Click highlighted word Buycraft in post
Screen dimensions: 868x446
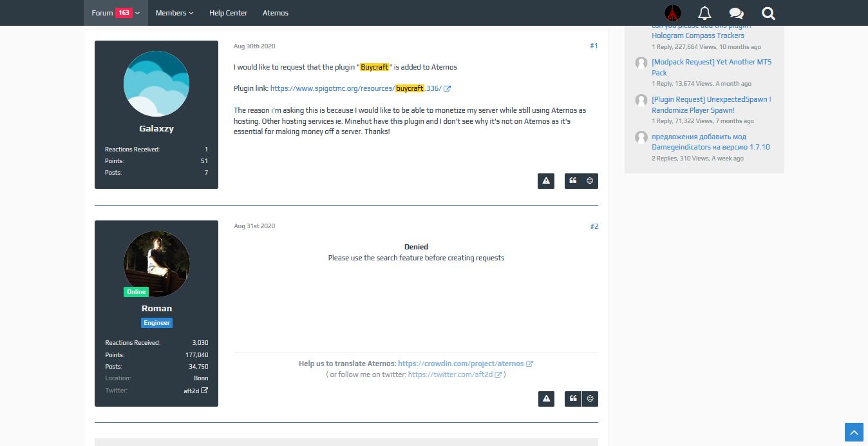click(375, 67)
